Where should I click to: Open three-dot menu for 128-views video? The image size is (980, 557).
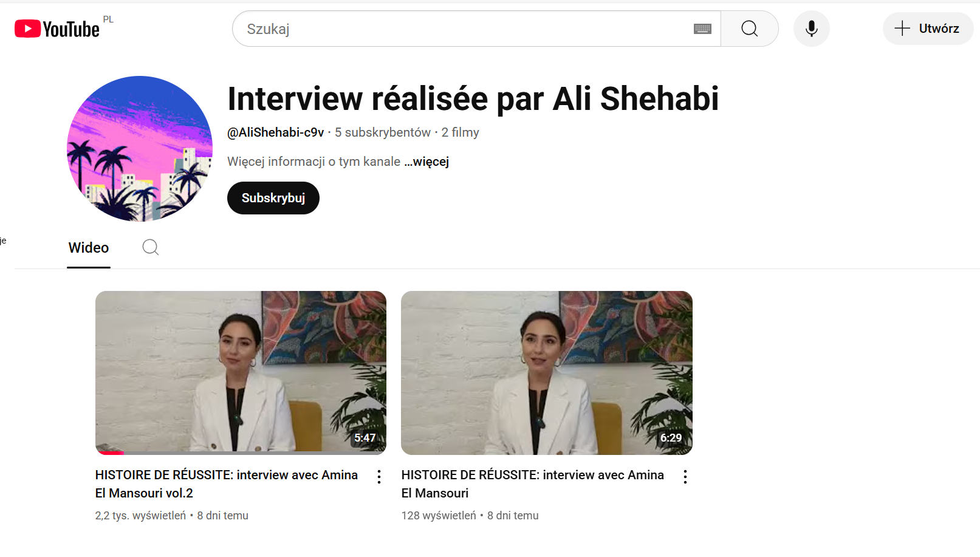[685, 477]
